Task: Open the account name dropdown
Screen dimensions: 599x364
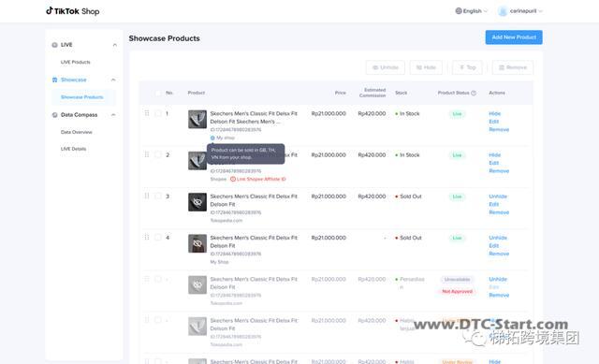Action: coord(520,11)
